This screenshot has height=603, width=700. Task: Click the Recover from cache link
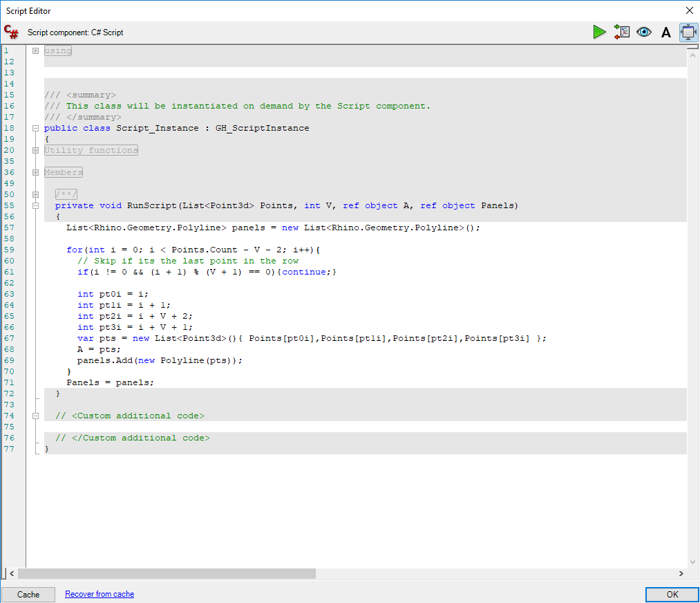[x=100, y=594]
